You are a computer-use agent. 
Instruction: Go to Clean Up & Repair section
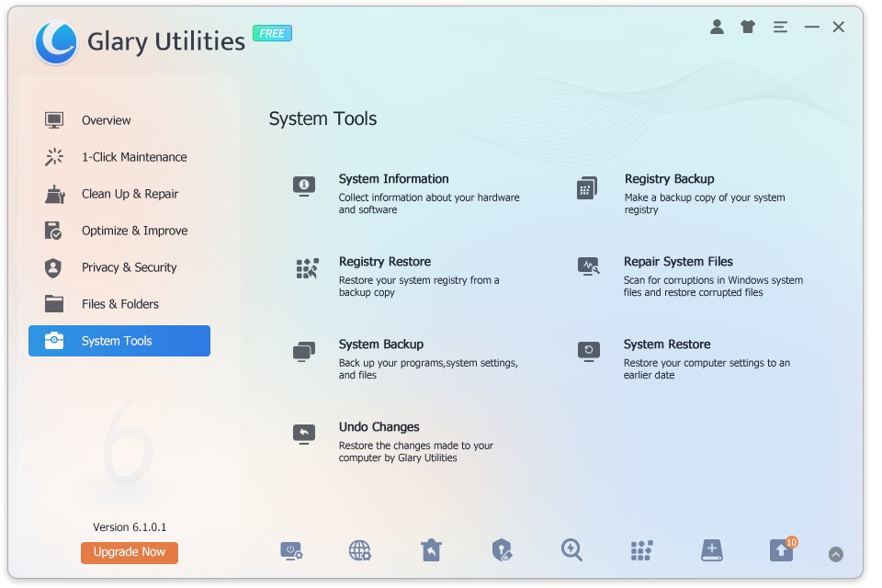pos(130,194)
